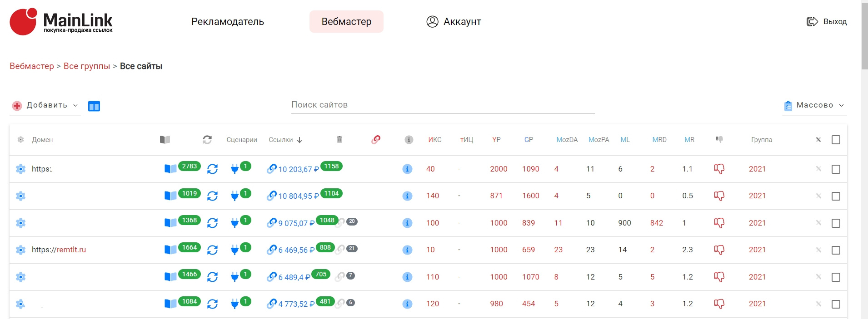Viewport: 868px width, 319px height.
Task: Open the Рекламодатель section
Action: [227, 21]
